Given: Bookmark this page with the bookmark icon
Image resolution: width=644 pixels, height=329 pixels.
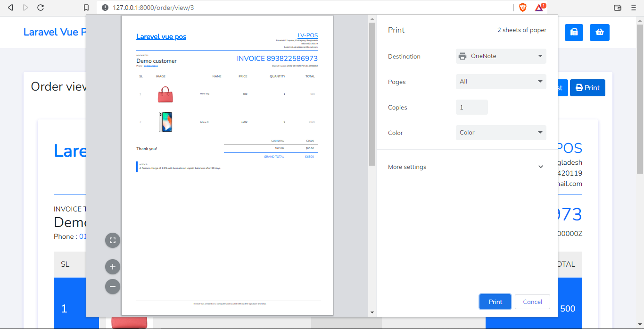Looking at the screenshot, I should [x=86, y=8].
